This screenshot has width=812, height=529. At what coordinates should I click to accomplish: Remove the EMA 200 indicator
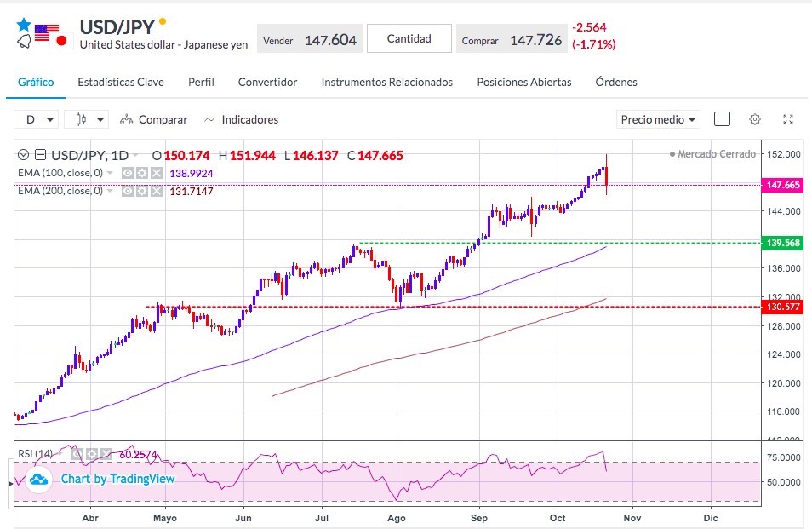pos(157,191)
